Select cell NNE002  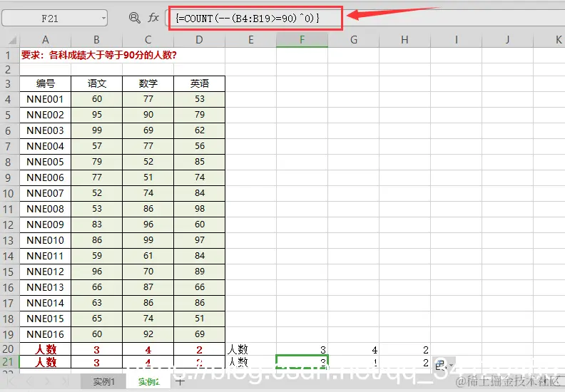[46, 115]
